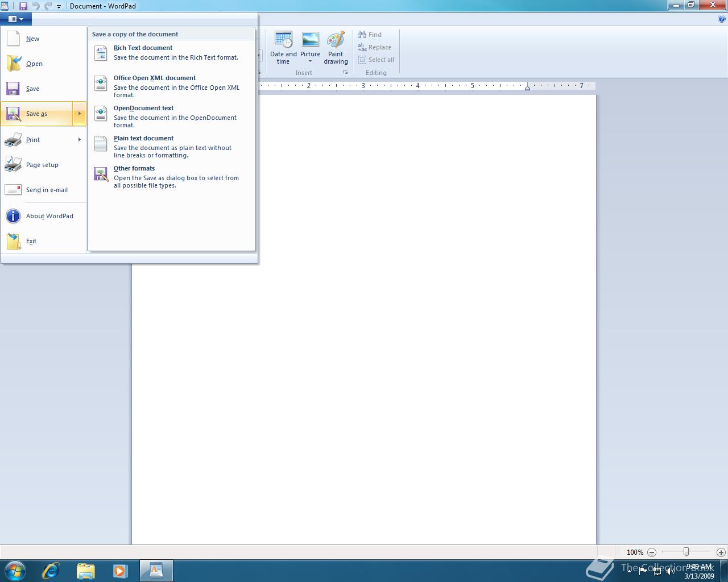Click the Start orb button
This screenshot has height=582, width=728.
[x=15, y=571]
